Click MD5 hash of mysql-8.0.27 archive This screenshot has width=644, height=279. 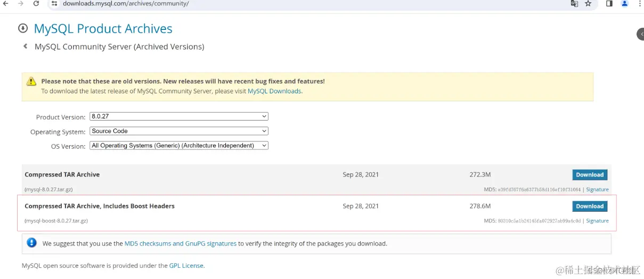click(x=539, y=189)
